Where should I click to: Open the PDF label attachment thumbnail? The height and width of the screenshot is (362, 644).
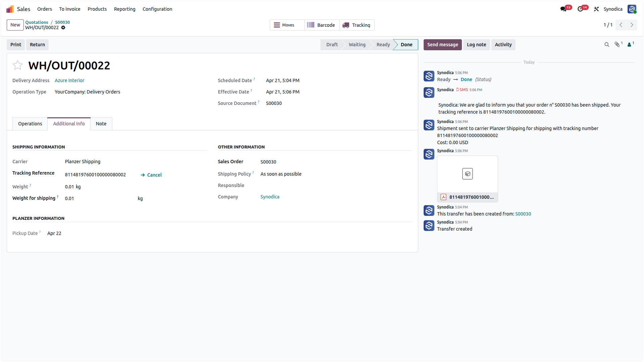tap(467, 179)
